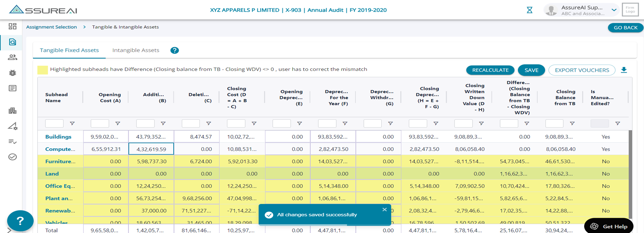Switch to the Intangible Assets tab

[x=136, y=50]
